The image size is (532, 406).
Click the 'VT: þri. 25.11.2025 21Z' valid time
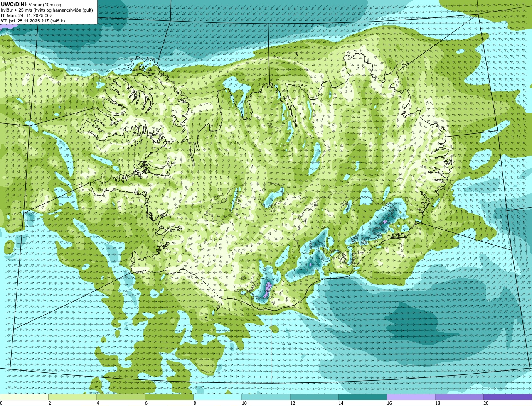pyautogui.click(x=25, y=20)
